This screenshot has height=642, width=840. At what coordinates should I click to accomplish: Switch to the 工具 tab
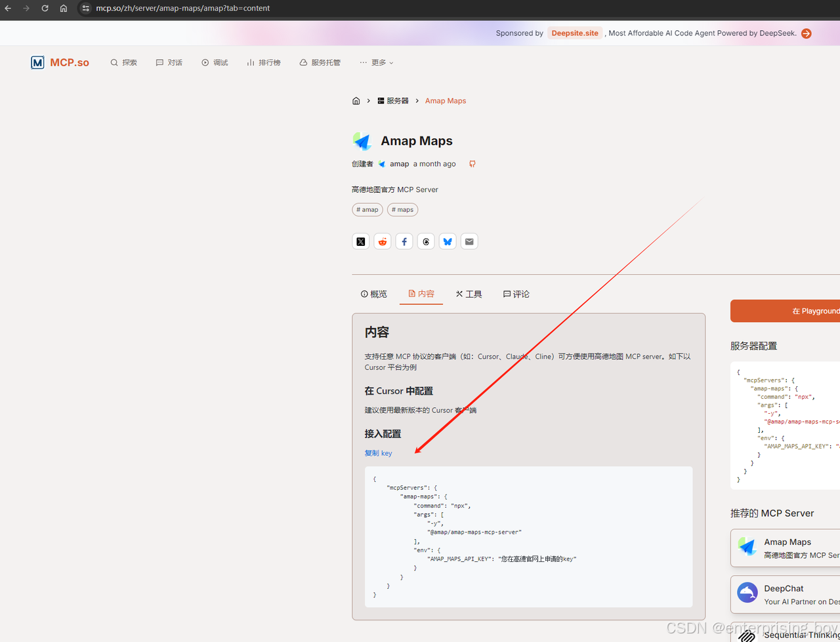point(469,294)
